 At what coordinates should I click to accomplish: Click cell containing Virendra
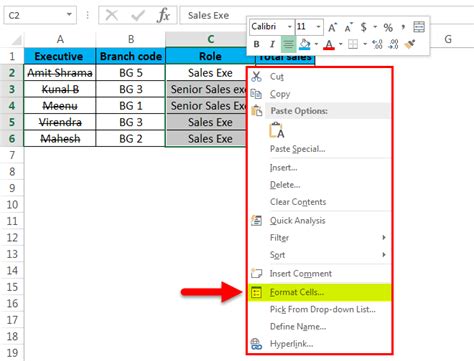(x=60, y=122)
